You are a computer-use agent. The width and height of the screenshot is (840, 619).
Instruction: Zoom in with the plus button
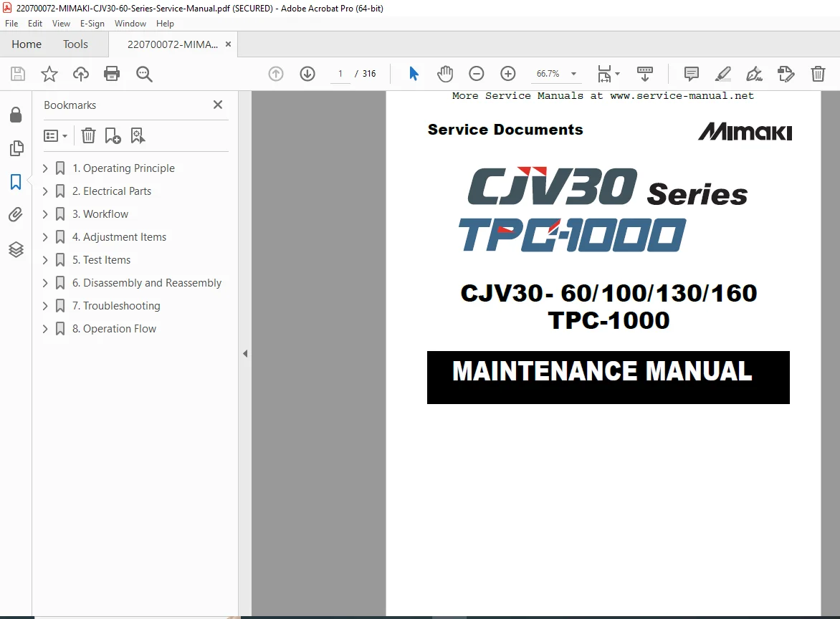coord(508,74)
